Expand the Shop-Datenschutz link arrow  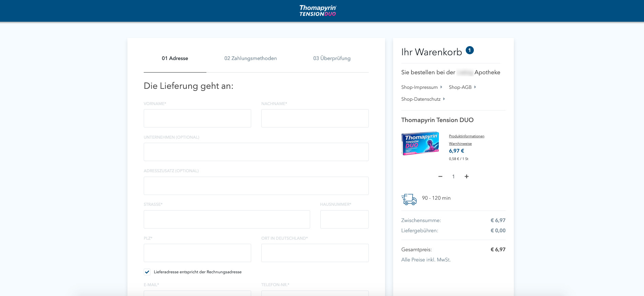pos(444,99)
